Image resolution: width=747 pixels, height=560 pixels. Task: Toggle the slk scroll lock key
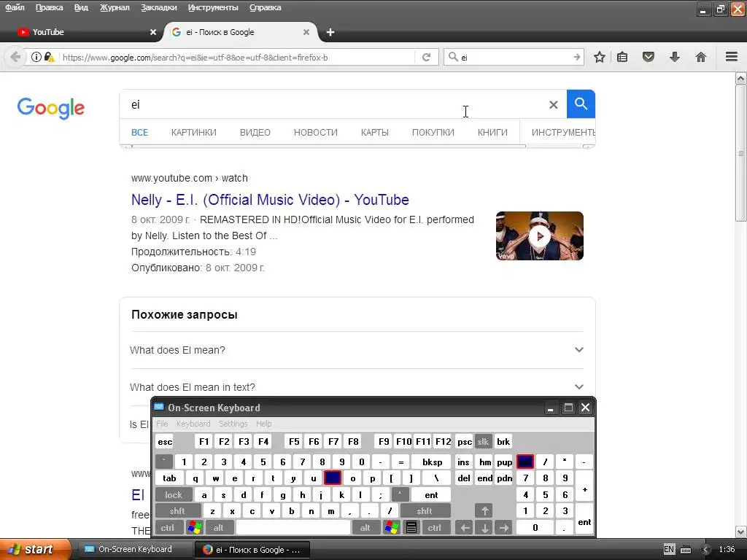483,442
